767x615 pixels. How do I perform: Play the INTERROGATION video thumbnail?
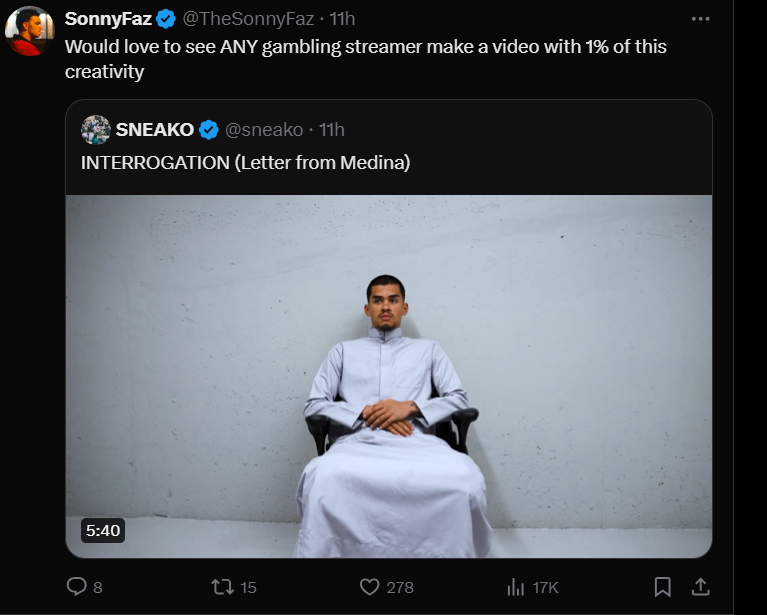(389, 376)
